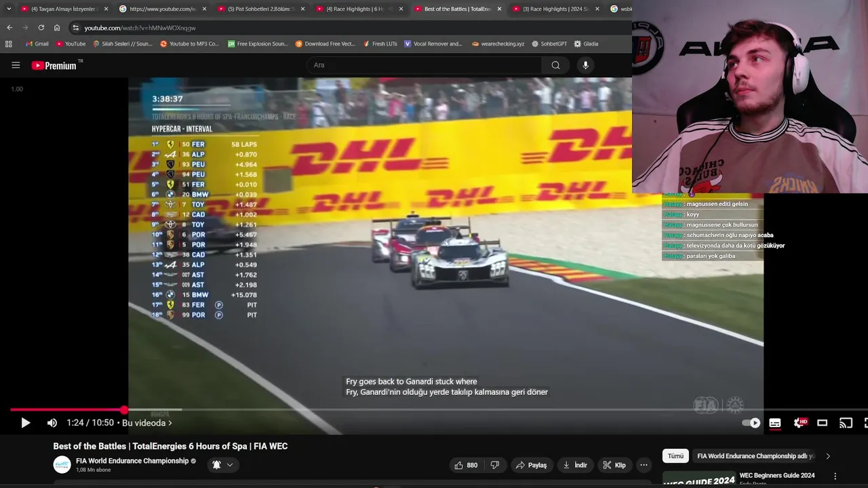Open the three-dot more actions menu
The image size is (868, 488).
644,465
